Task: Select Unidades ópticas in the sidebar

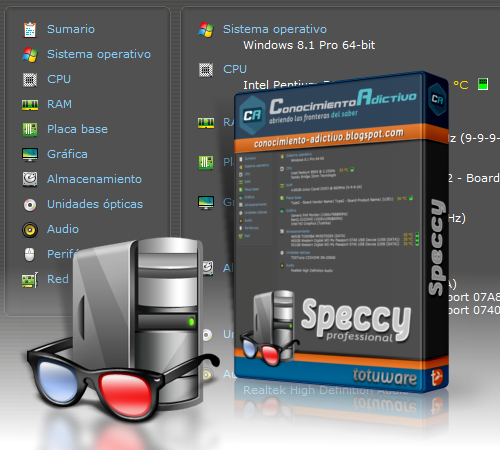Action: coord(95,204)
